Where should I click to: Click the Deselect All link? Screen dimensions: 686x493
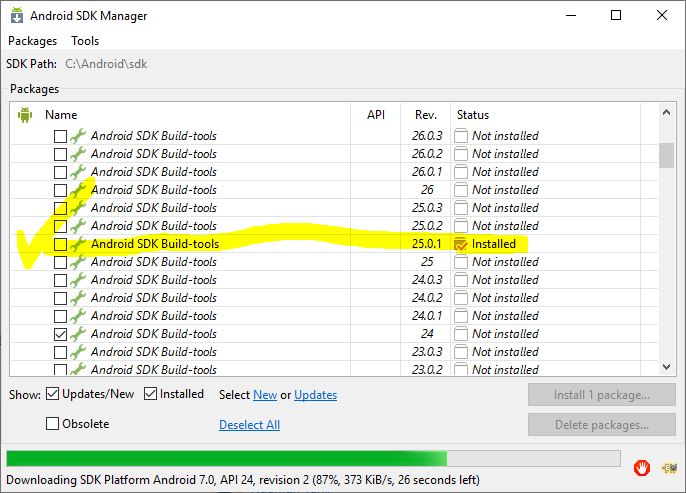point(249,425)
